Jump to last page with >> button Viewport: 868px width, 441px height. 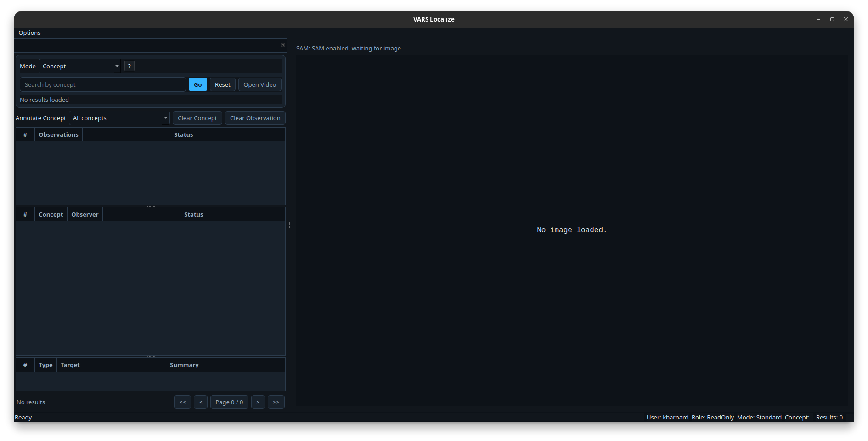point(276,402)
